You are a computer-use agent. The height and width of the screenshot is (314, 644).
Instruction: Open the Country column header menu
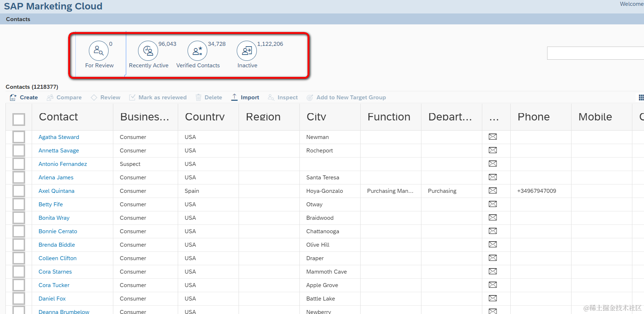pyautogui.click(x=208, y=117)
